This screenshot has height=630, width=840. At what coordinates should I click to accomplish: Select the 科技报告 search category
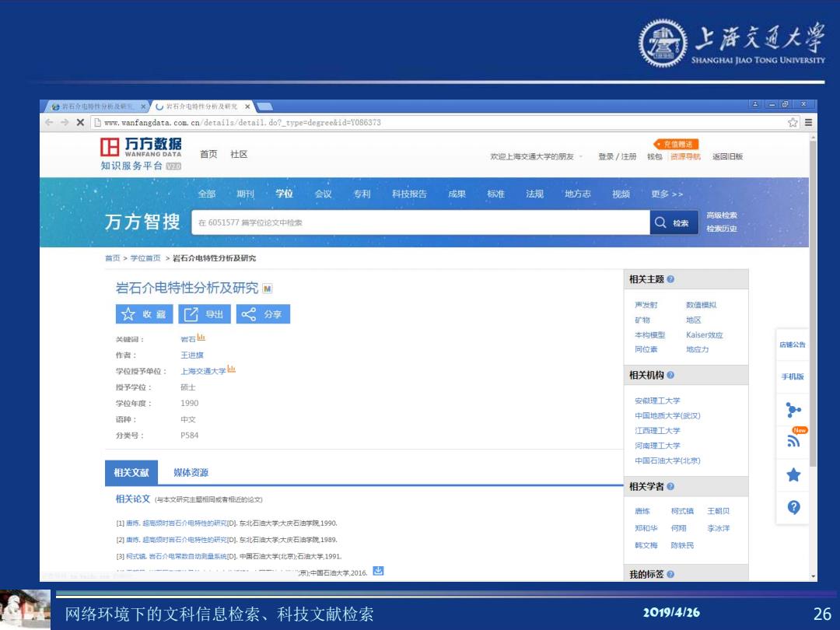pos(409,194)
